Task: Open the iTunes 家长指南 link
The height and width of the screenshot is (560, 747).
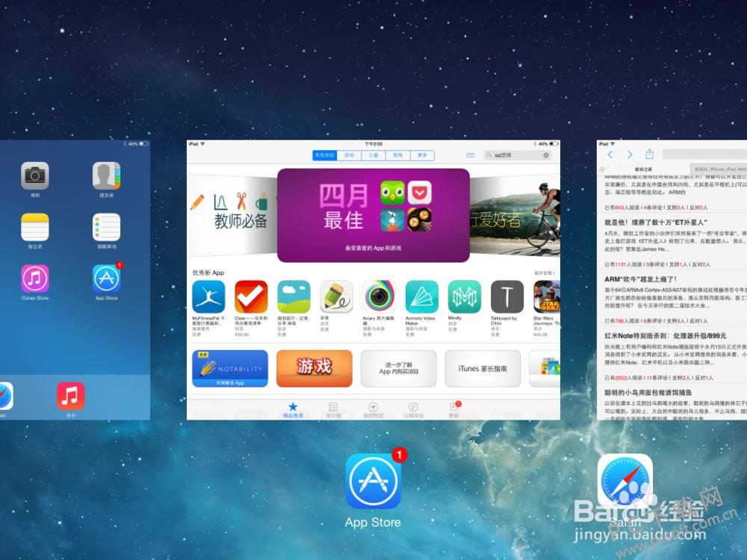Action: (482, 368)
